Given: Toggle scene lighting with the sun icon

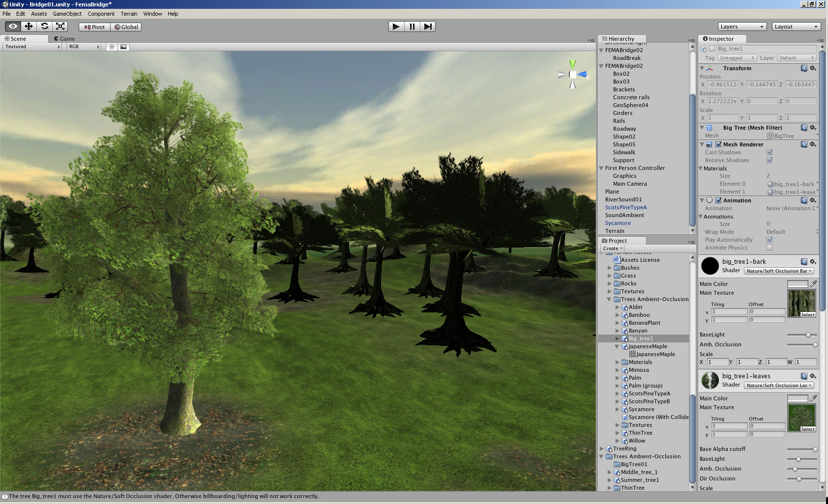Looking at the screenshot, I should tap(112, 46).
